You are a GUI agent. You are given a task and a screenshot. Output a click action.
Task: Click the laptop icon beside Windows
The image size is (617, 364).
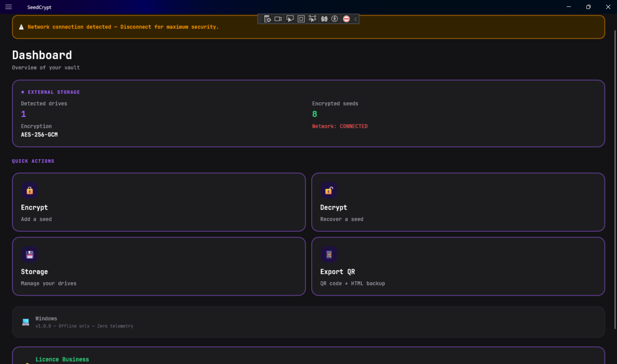pos(25,322)
